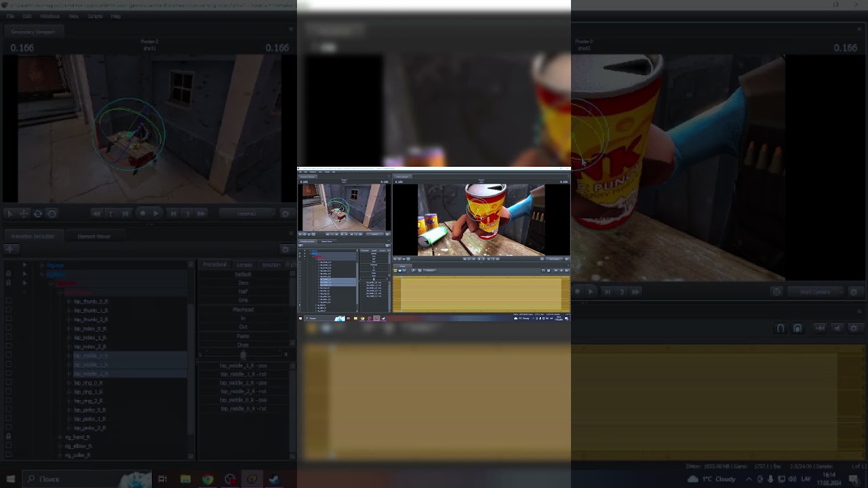Click the Playhead preset
Image resolution: width=868 pixels, height=488 pixels.
(243, 309)
